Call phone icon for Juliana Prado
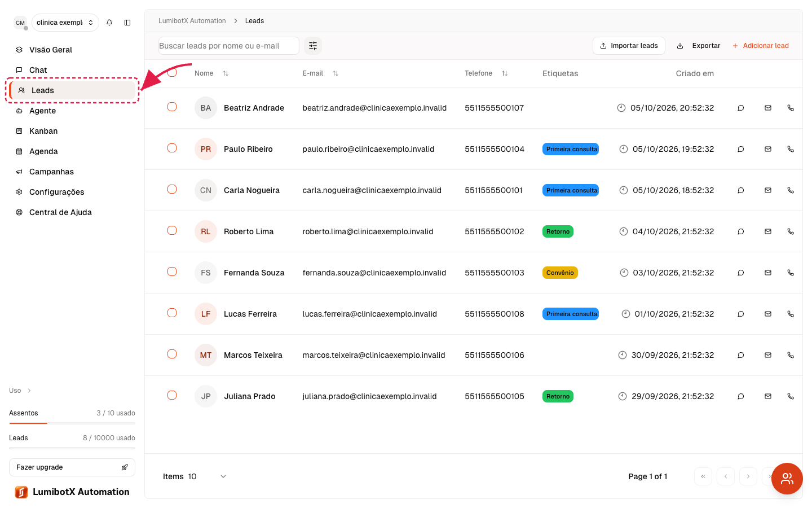Viewport: 812px width, 508px height. coord(791,396)
